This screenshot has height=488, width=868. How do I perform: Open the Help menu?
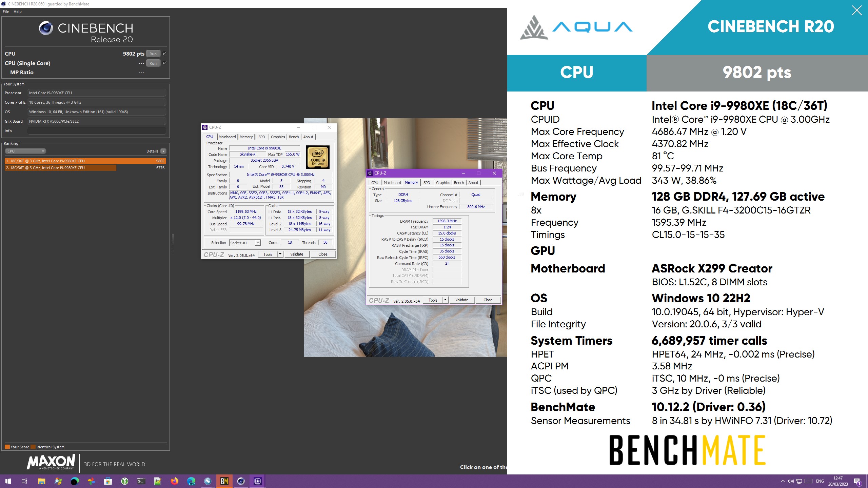click(18, 12)
